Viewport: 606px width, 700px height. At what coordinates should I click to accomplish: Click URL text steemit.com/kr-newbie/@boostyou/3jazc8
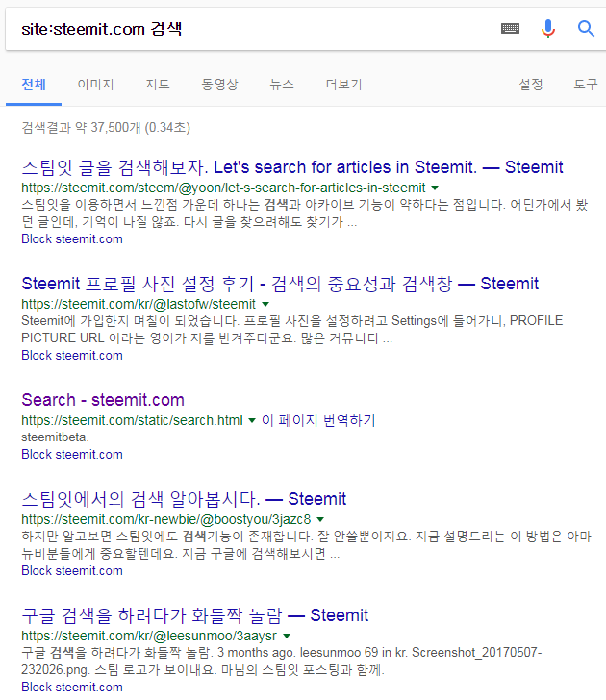(x=166, y=519)
